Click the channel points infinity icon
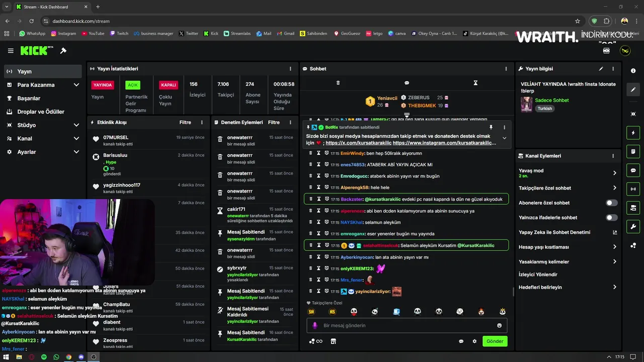644x362 pixels. point(316,341)
